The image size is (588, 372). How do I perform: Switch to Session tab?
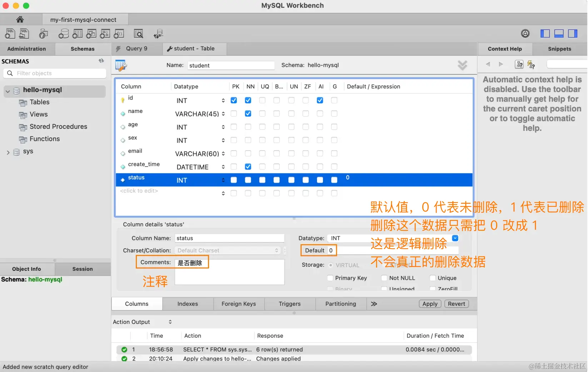click(83, 269)
